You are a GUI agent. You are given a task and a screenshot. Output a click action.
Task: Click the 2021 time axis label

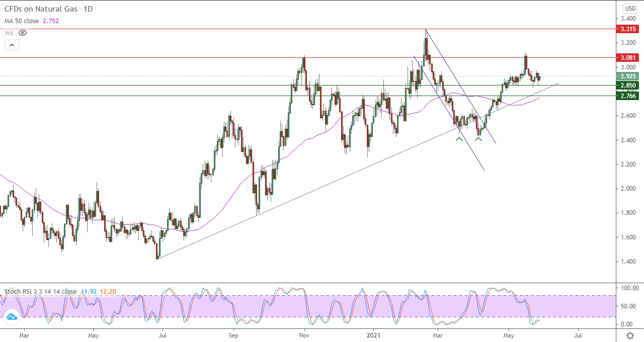(373, 334)
